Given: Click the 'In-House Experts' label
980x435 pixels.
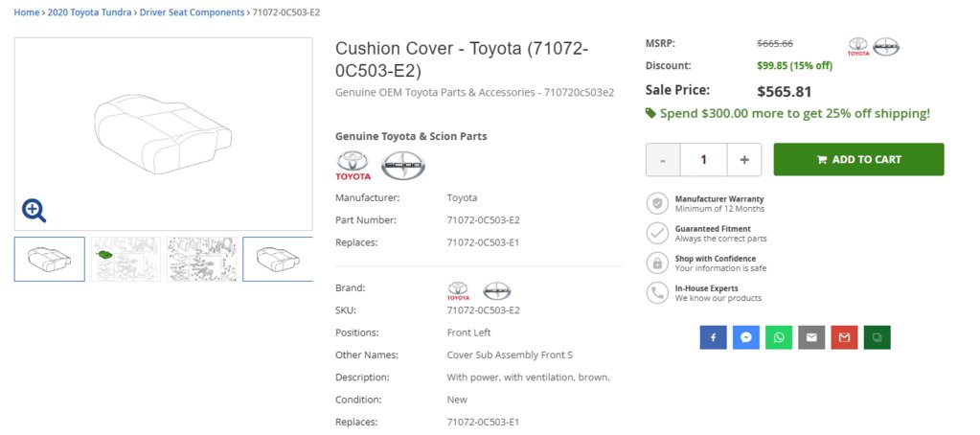Looking at the screenshot, I should click(x=706, y=288).
